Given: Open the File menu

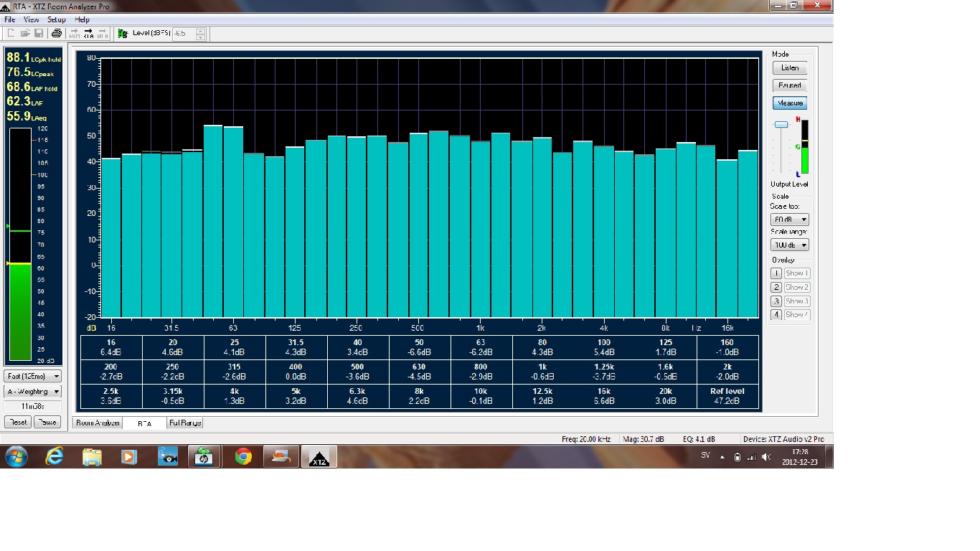Looking at the screenshot, I should 10,19.
